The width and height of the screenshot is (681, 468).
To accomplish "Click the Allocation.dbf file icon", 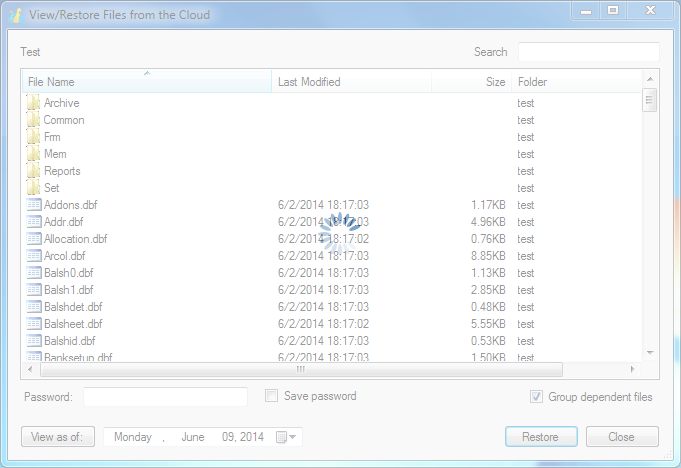I will tap(34, 238).
